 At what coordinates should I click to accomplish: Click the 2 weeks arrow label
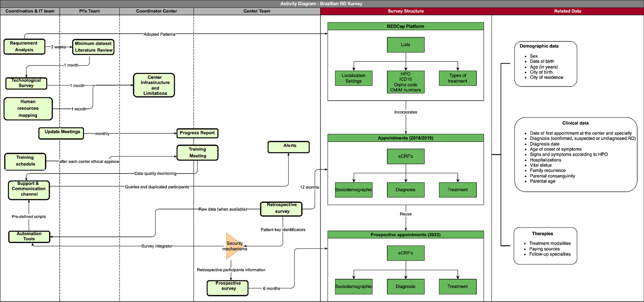tap(58, 47)
